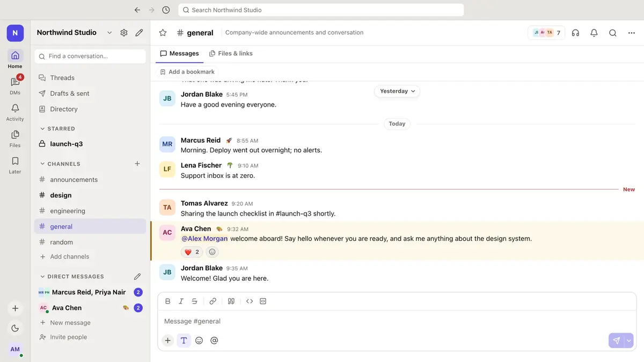Collapse the Channels section
Screen dimensions: 644x362
60,164
